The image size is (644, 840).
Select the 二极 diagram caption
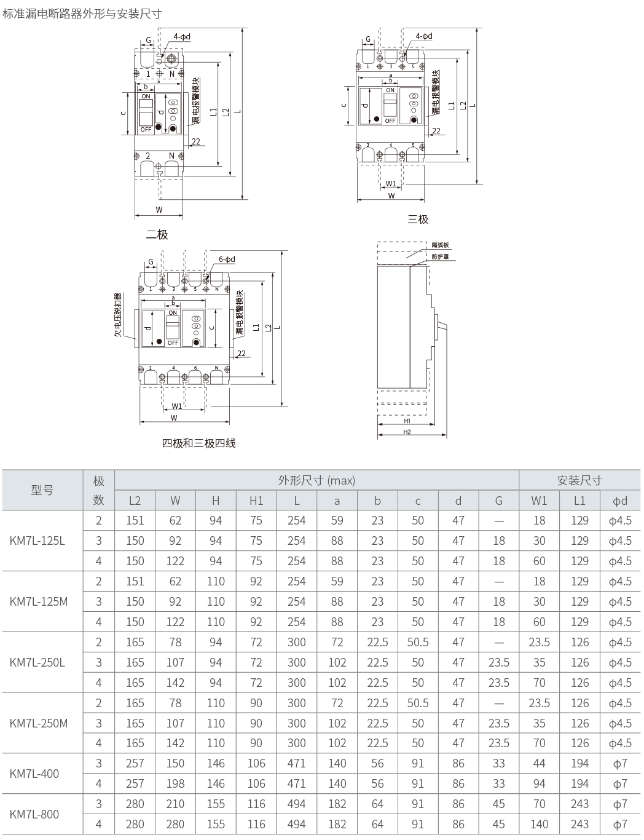pyautogui.click(x=157, y=234)
